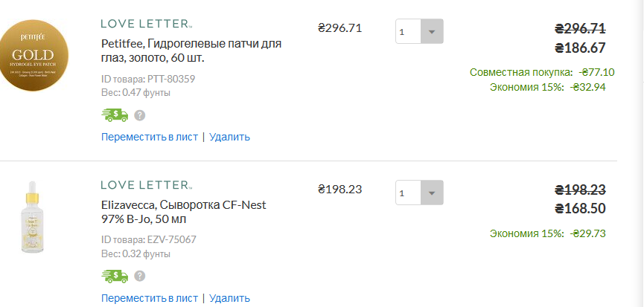The width and height of the screenshot is (644, 307).
Task: Remove Elizavecca serum with Удалить link
Action: [229, 298]
